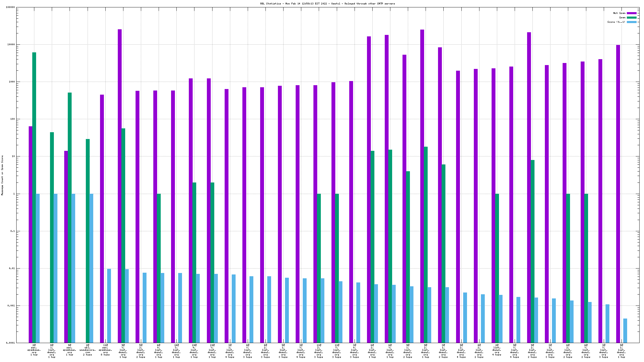Click the blue Score bar for 5@ 2.list.dnswl.org
Image resolution: width=644 pixels, height=362 pixels.
144,308
